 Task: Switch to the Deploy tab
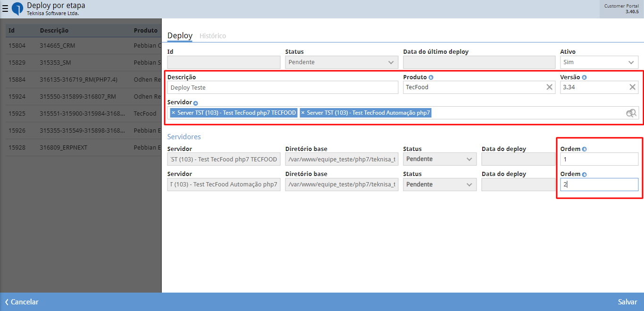[x=180, y=36]
